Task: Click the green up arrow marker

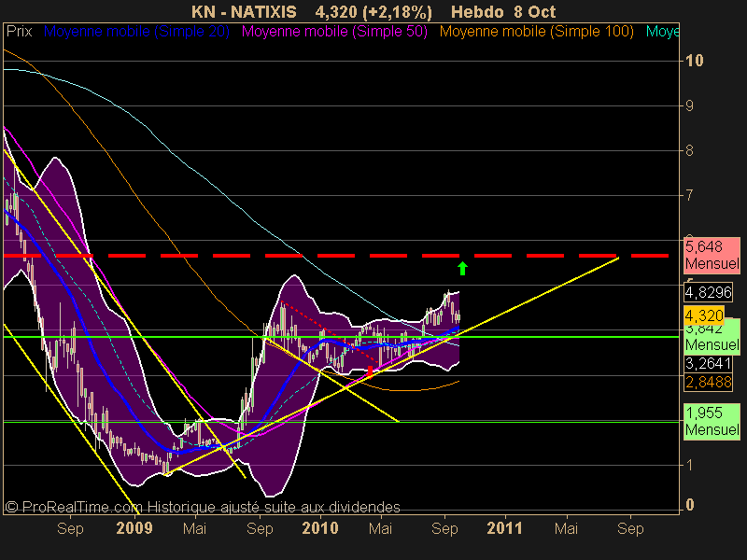Action: tap(462, 268)
